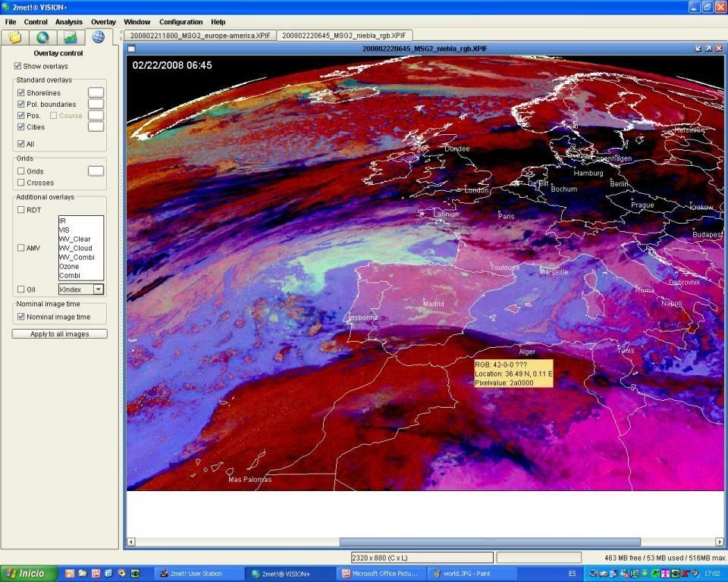This screenshot has height=582, width=728.
Task: Click the maximize icon of the inner image window
Action: tap(708, 48)
